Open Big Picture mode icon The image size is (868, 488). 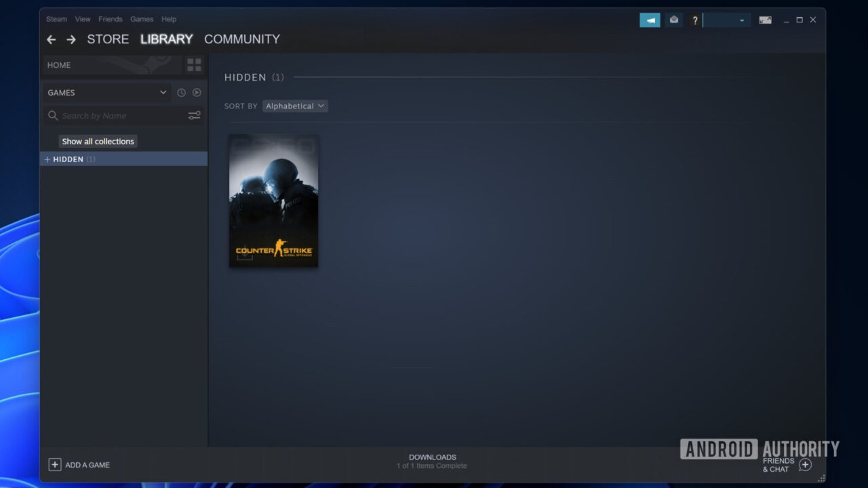click(765, 20)
